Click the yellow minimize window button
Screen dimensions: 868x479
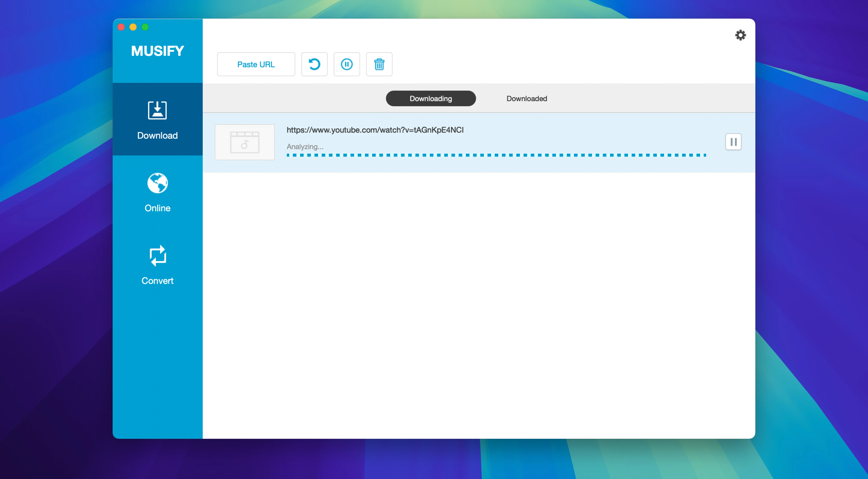[x=133, y=27]
